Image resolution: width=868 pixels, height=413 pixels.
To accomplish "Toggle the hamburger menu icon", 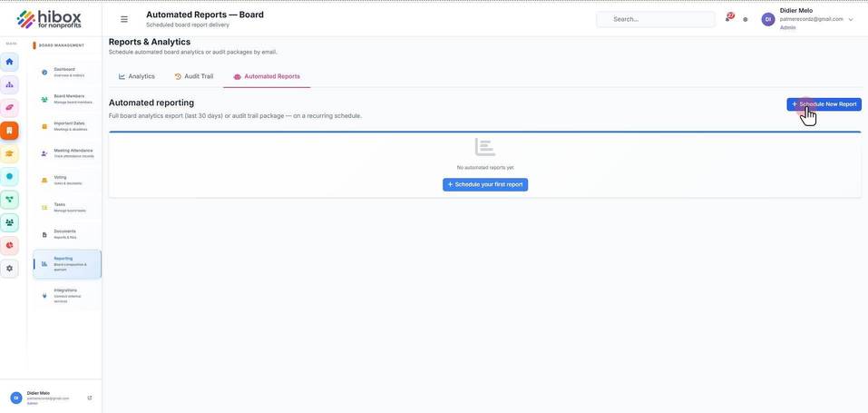I will click(x=124, y=19).
